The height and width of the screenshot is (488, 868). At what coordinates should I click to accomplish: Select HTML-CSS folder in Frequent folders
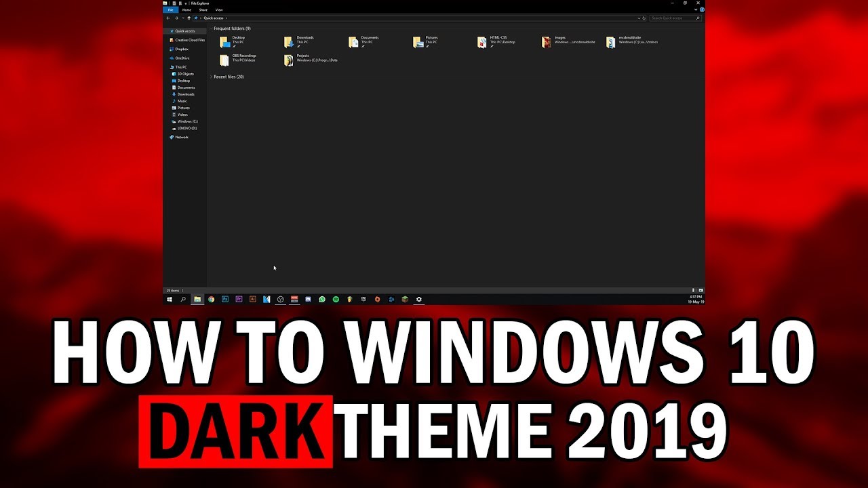pyautogui.click(x=496, y=42)
